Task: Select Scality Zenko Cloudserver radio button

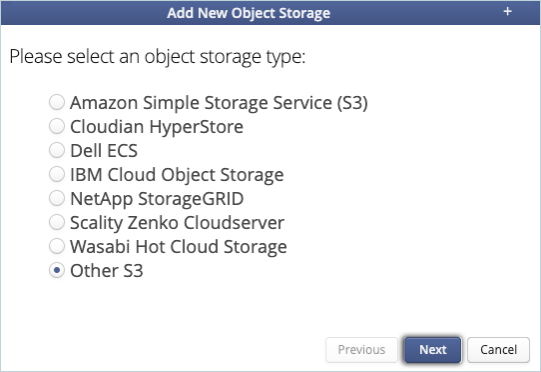Action: point(57,222)
